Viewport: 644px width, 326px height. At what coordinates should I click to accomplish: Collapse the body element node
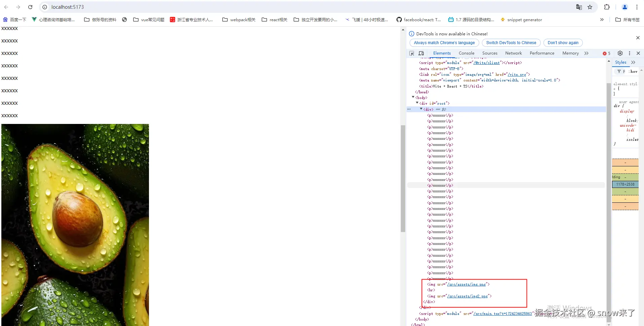point(413,97)
